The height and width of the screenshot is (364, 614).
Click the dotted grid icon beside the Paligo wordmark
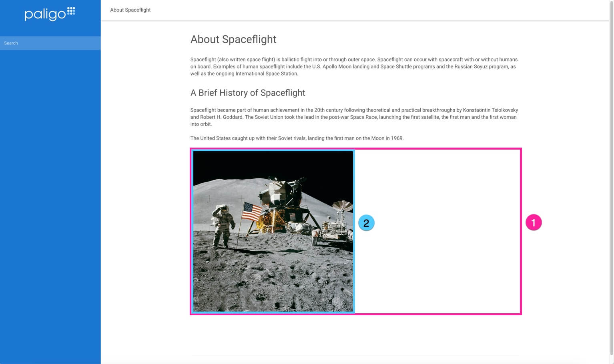[x=70, y=11]
